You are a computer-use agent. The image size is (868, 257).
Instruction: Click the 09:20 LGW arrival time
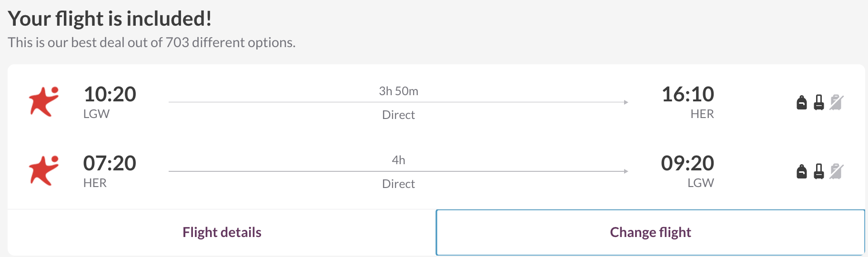(687, 163)
